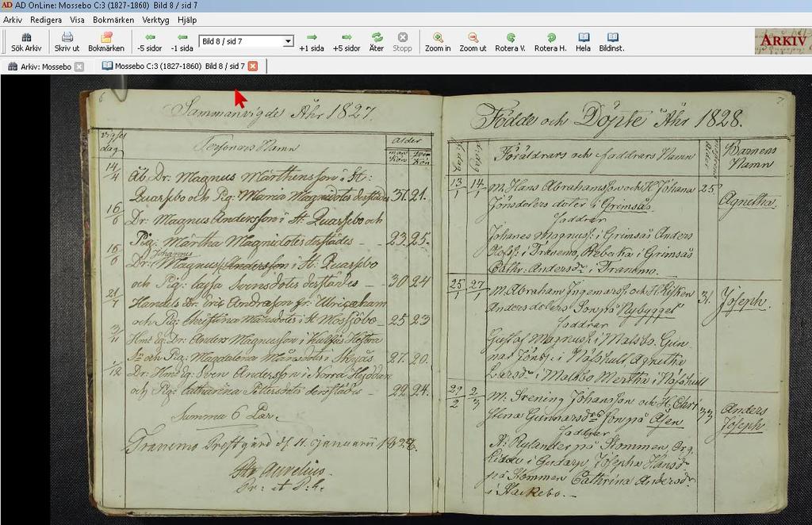Advance one page with +1 sida
Viewport: 812px width, 525px height.
(x=311, y=42)
